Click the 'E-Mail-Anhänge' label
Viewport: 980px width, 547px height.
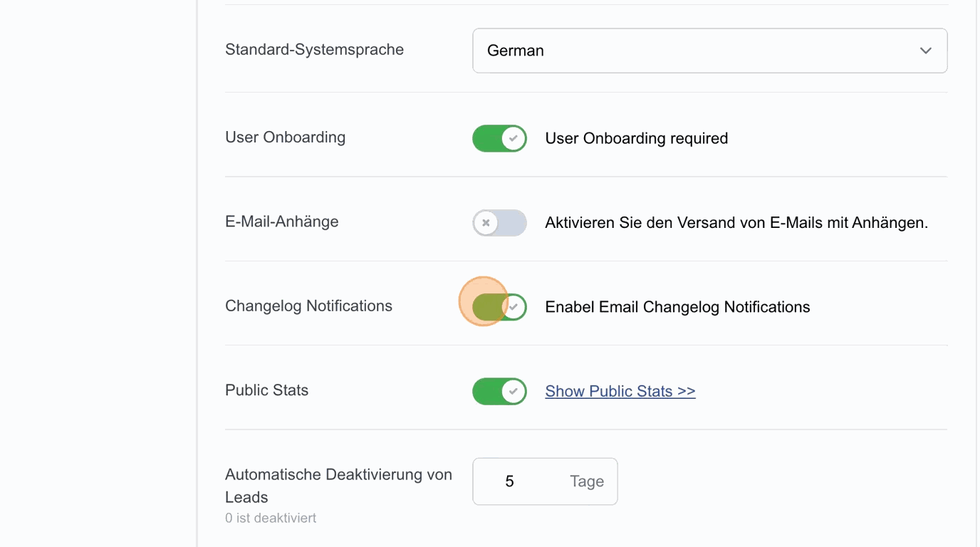pyautogui.click(x=282, y=222)
